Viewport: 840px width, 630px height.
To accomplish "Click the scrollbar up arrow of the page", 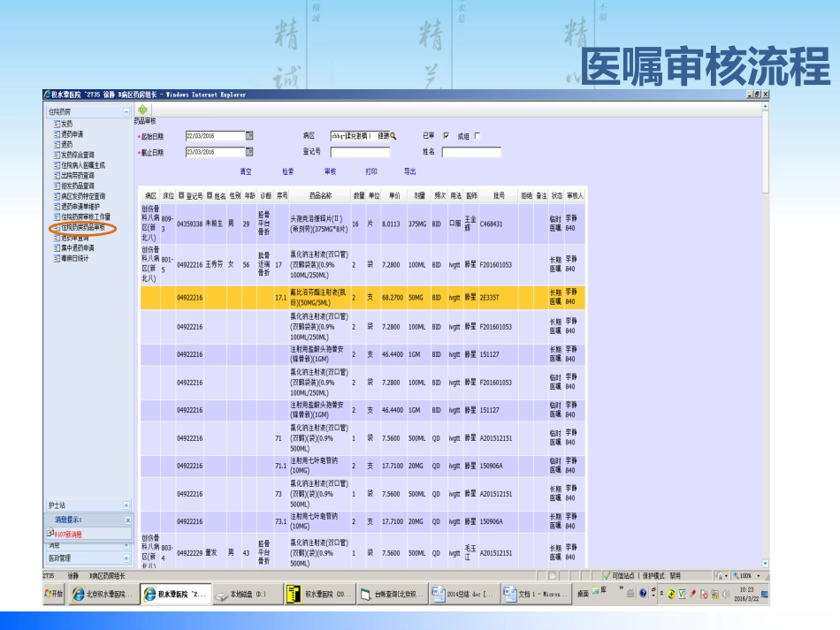I will [765, 107].
